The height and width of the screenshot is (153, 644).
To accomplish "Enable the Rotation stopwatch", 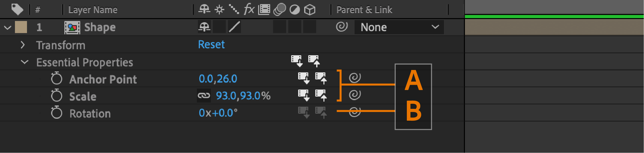I will click(56, 112).
